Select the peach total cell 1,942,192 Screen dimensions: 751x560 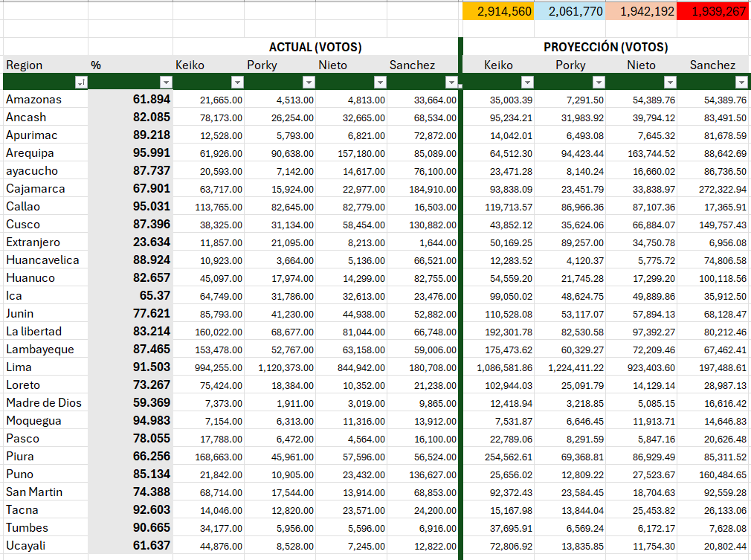click(641, 11)
